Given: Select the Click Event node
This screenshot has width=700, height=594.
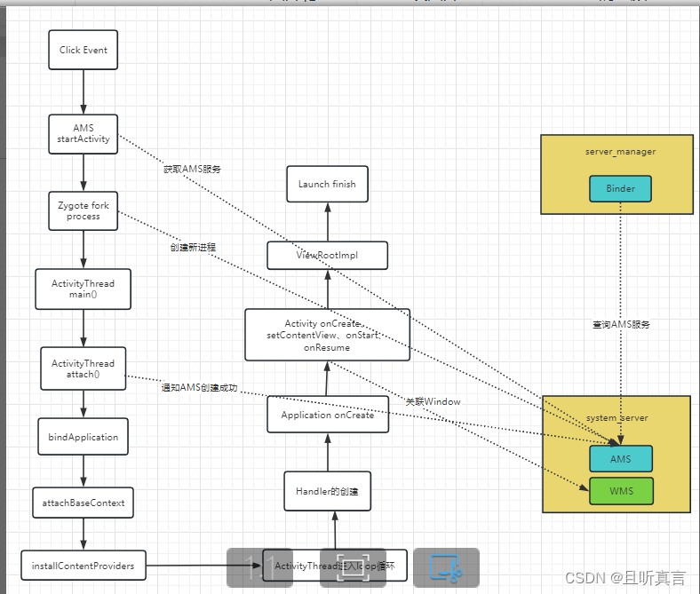Looking at the screenshot, I should [83, 50].
